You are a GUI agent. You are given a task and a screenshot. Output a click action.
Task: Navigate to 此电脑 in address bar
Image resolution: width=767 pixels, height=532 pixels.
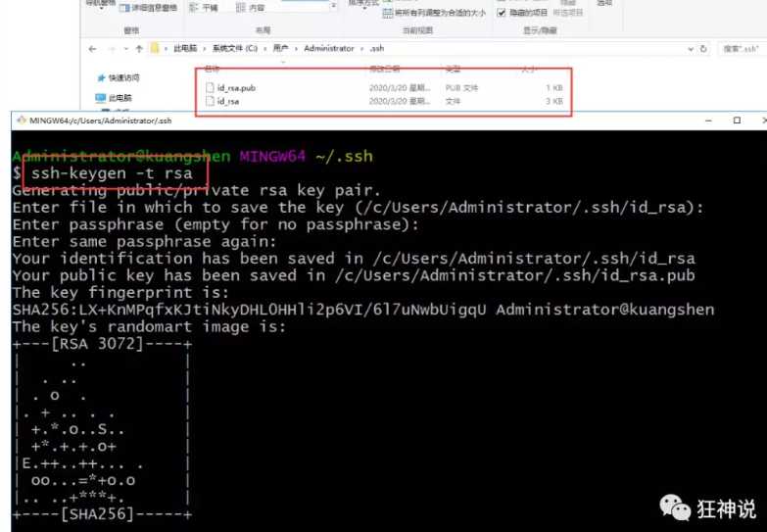[x=185, y=48]
